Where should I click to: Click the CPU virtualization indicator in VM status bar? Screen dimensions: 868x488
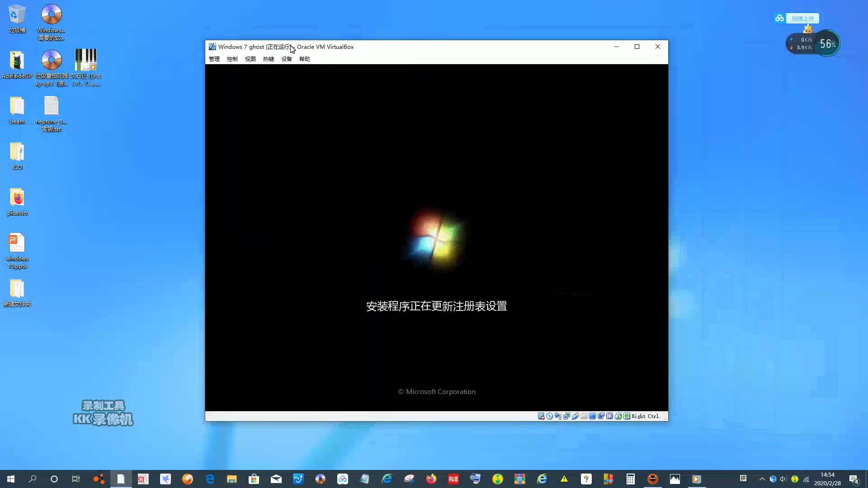609,416
